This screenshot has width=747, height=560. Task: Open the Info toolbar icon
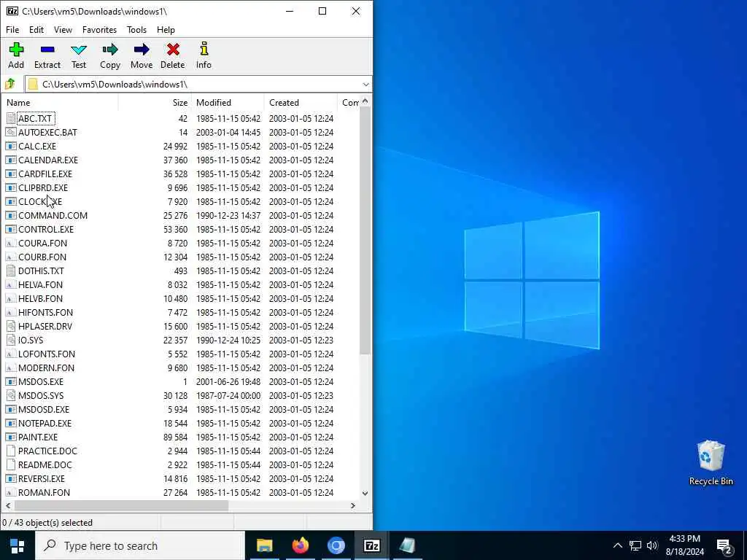[204, 49]
